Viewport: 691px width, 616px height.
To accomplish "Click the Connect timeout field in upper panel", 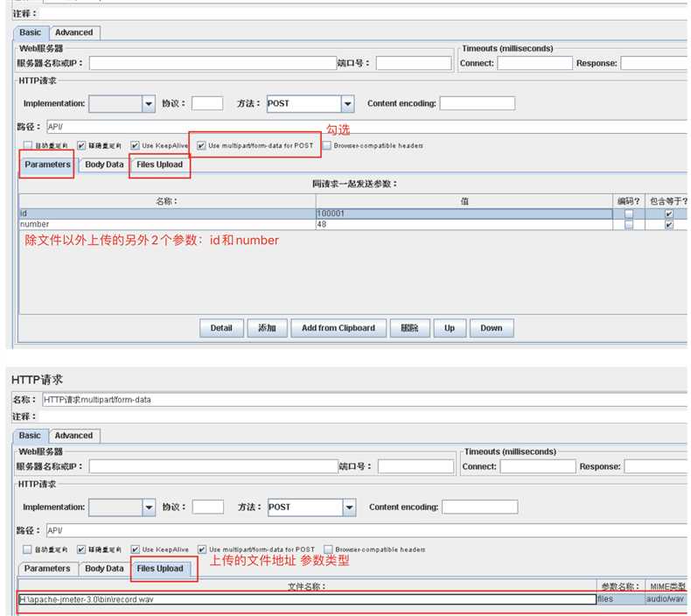I will [534, 63].
